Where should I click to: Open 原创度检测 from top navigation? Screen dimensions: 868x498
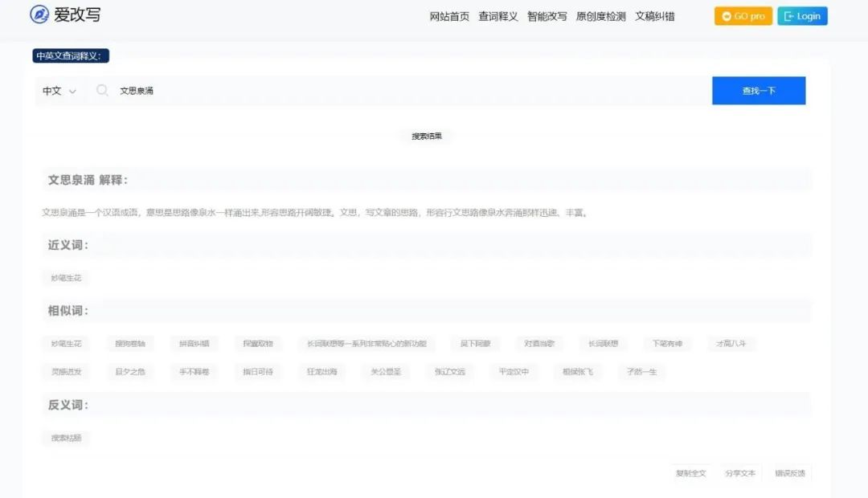(x=600, y=16)
